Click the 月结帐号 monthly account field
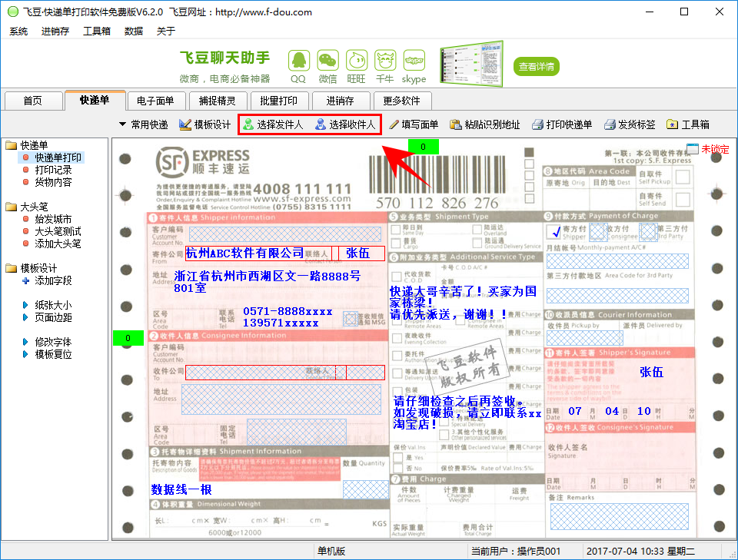The image size is (738, 560). pyautogui.click(x=617, y=261)
